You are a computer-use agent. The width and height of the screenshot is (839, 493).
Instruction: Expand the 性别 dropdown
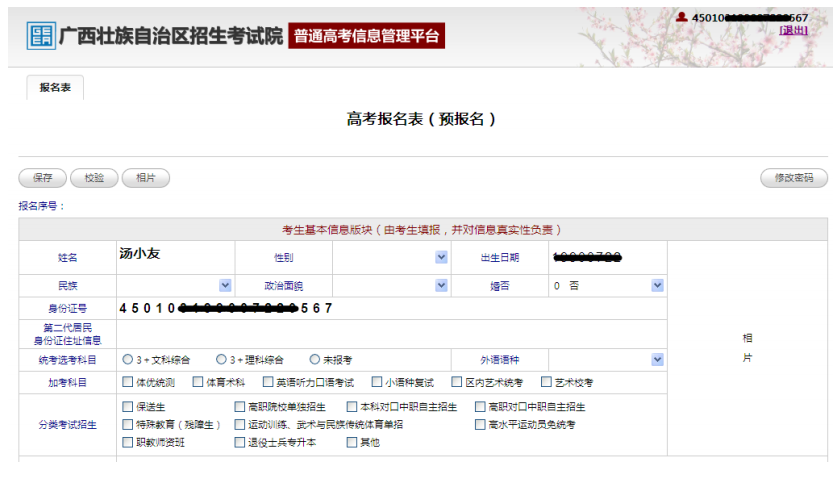(441, 257)
